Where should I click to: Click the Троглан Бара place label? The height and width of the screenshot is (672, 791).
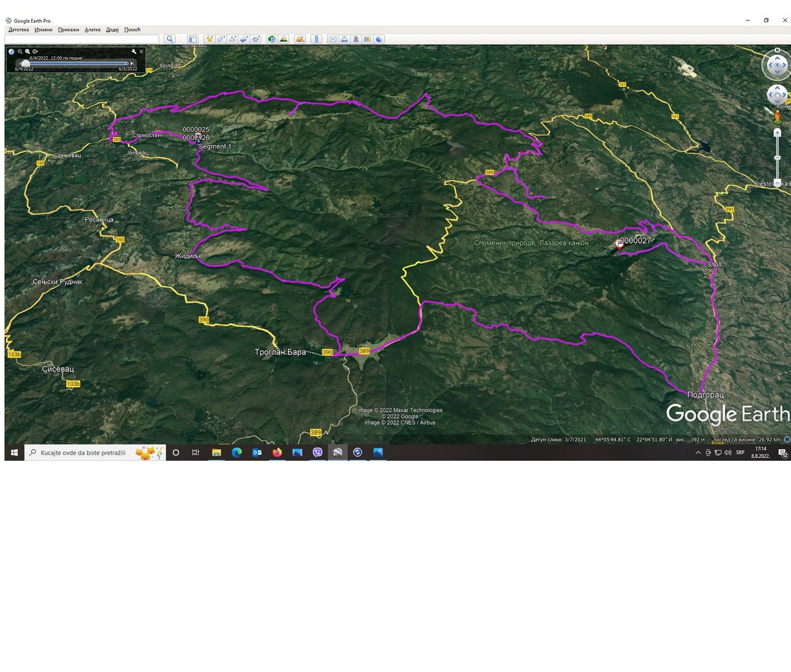[281, 352]
